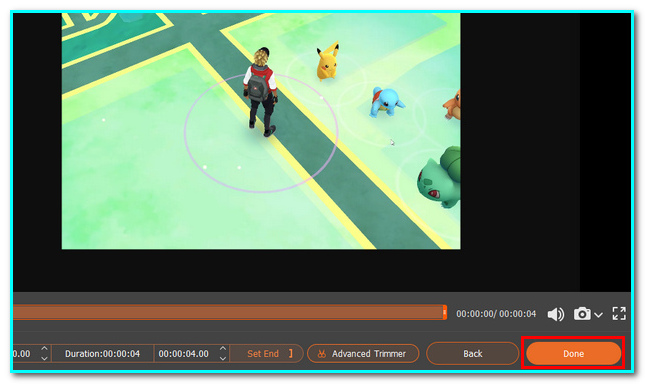Viewport: 645px width, 384px height.
Task: Click the orange trim end handle on timeline
Action: click(x=445, y=312)
